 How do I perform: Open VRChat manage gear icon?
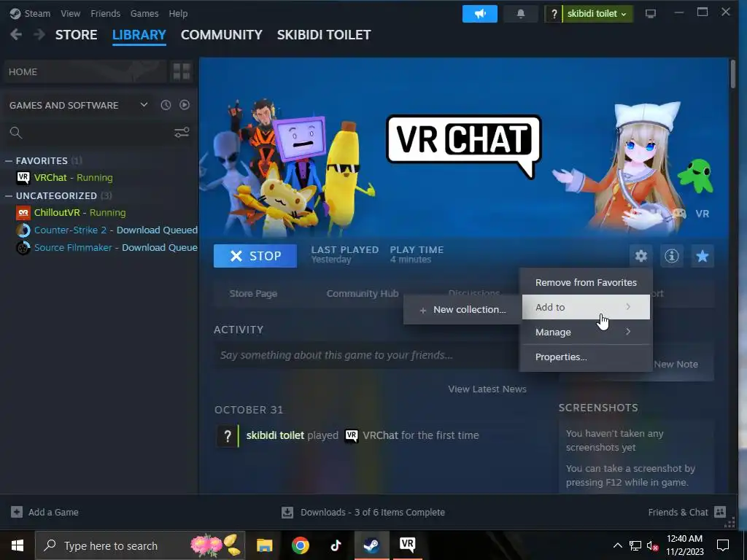click(x=640, y=256)
